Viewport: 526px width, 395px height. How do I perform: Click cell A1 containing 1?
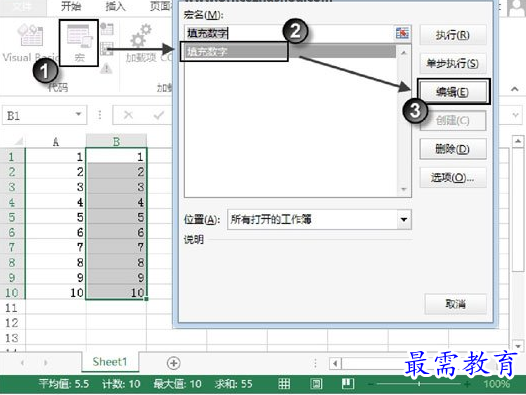(56, 157)
